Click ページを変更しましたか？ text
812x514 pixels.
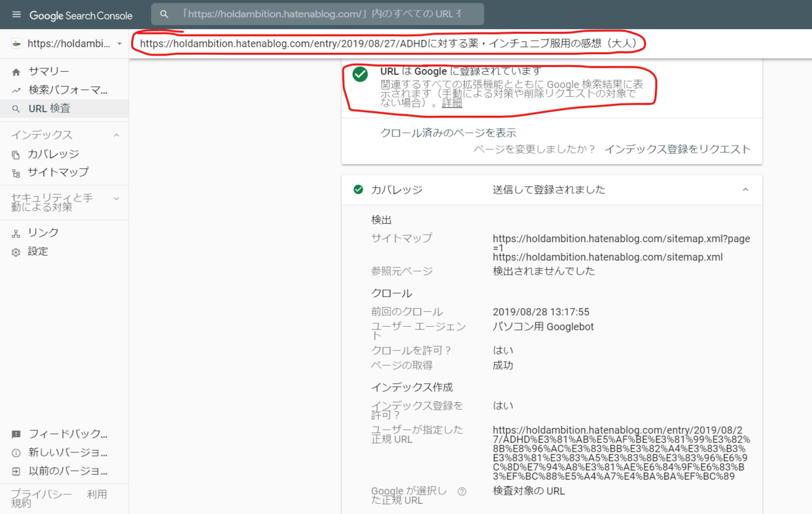[535, 149]
